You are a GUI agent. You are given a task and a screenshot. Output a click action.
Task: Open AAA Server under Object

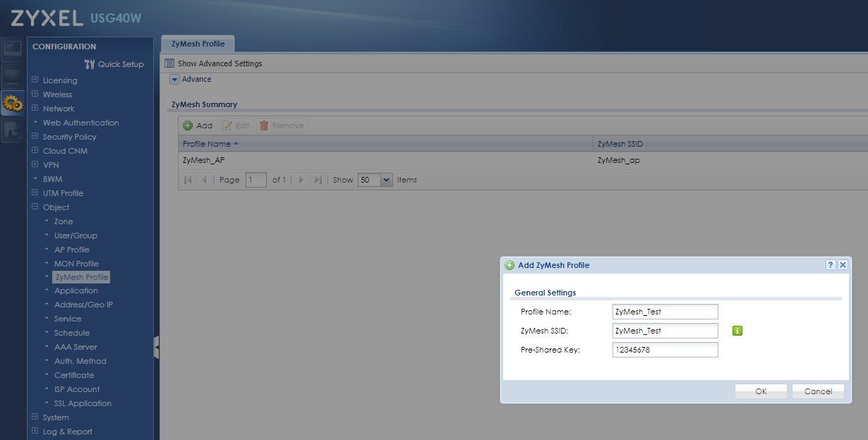point(76,347)
